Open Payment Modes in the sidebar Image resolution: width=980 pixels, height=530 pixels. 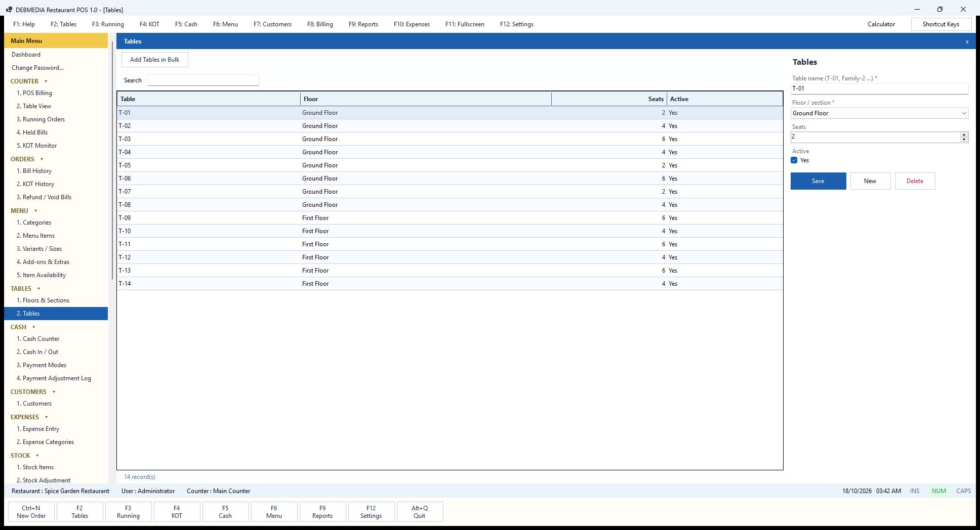click(x=42, y=365)
